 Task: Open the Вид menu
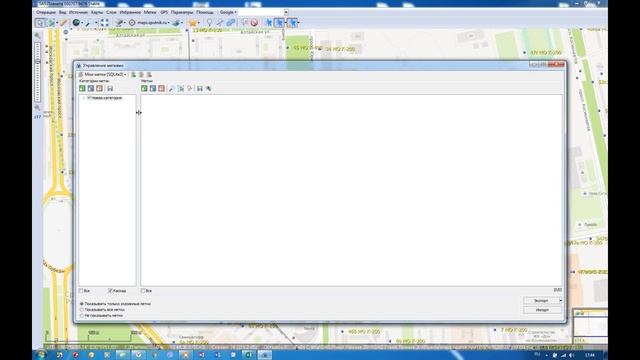(x=62, y=12)
